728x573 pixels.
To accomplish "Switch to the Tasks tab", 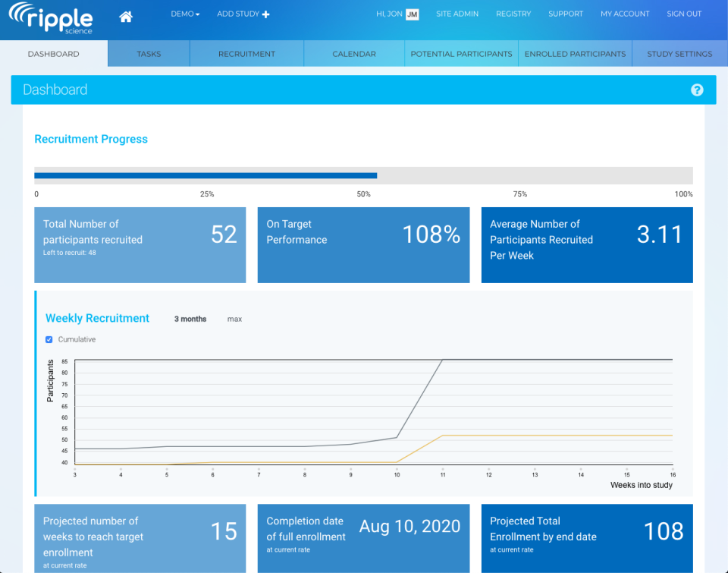I will tap(148, 53).
